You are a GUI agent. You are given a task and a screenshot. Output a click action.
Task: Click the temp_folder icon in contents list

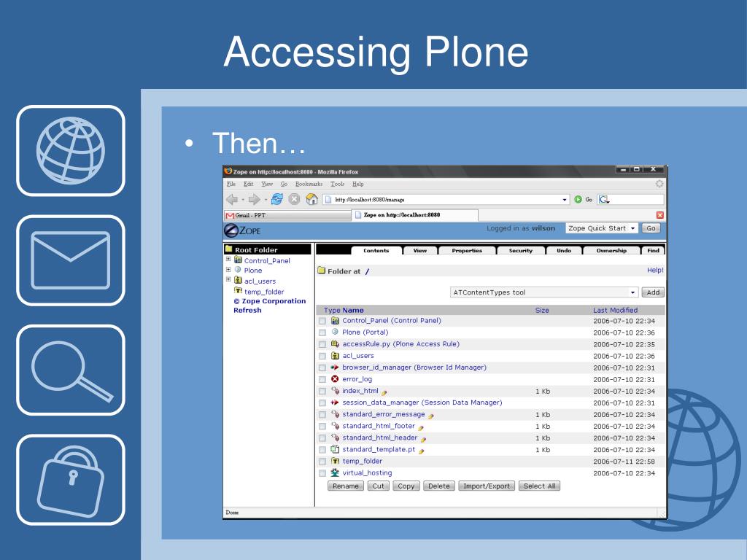(x=335, y=461)
